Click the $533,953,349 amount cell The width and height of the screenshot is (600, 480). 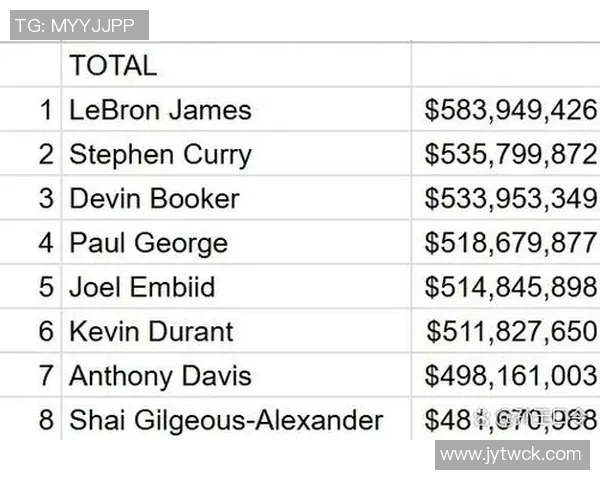click(x=510, y=199)
